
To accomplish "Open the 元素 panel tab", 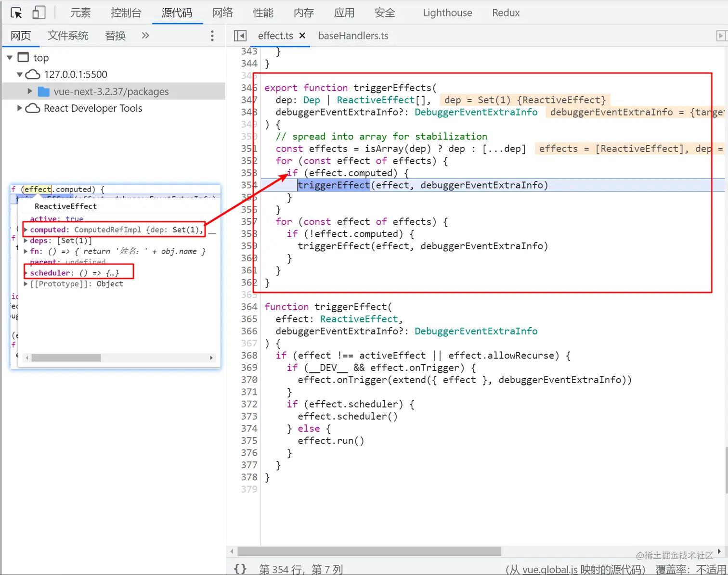I will pyautogui.click(x=80, y=13).
